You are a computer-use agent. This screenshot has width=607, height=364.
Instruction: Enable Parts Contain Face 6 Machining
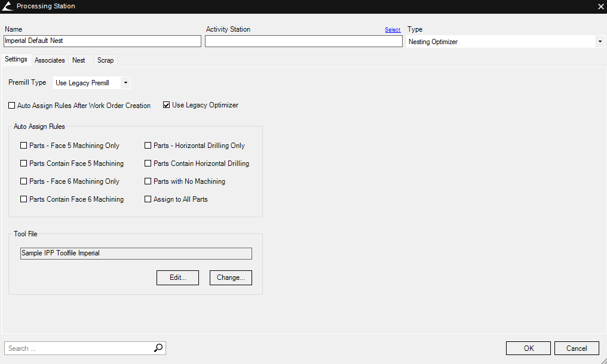point(24,199)
